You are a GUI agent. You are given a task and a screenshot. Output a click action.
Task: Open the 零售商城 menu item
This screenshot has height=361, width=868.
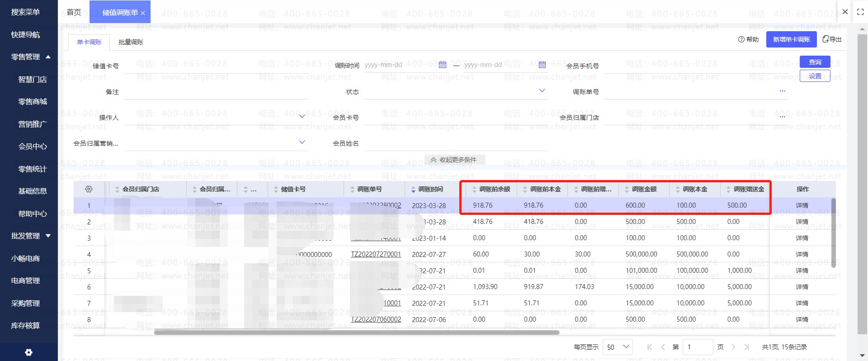[33, 102]
